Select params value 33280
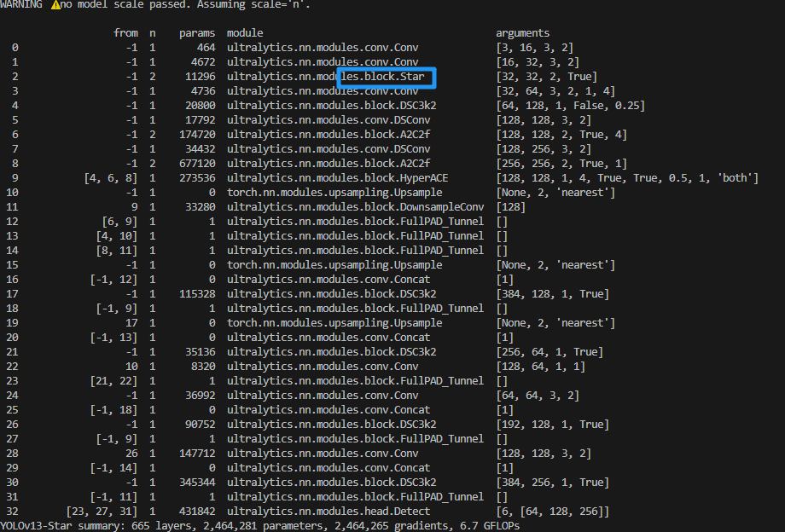The height and width of the screenshot is (532, 785). pyautogui.click(x=201, y=207)
